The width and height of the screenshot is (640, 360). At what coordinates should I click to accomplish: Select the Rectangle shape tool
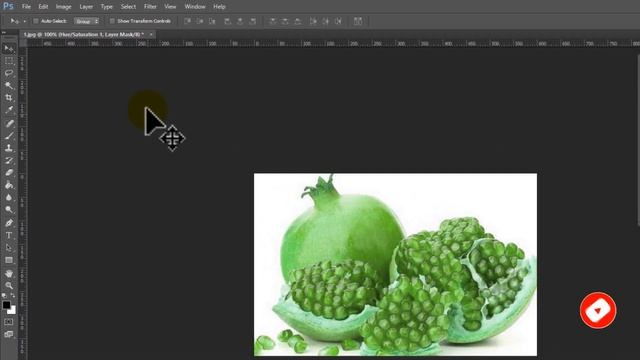coord(9,260)
